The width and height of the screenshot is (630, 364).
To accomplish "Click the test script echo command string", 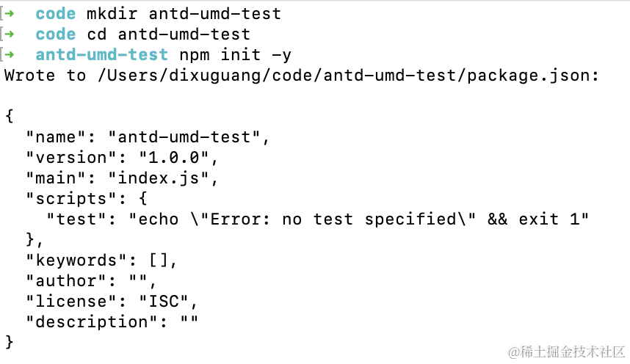I will coord(358,219).
